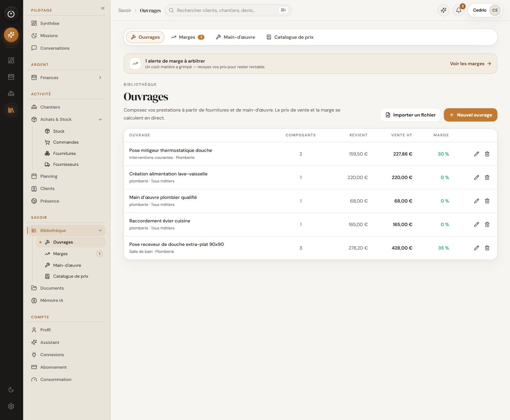
Task: Click Nouvel ouvrage button
Action: [470, 115]
